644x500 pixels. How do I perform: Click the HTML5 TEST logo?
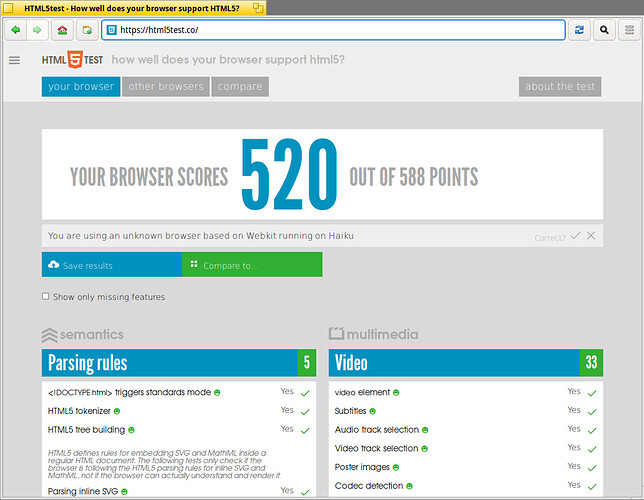point(72,60)
